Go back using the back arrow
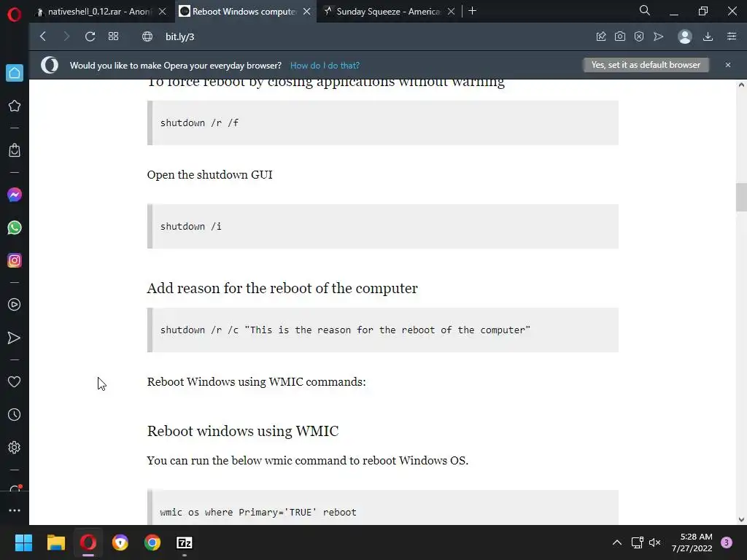The image size is (747, 560). (43, 36)
